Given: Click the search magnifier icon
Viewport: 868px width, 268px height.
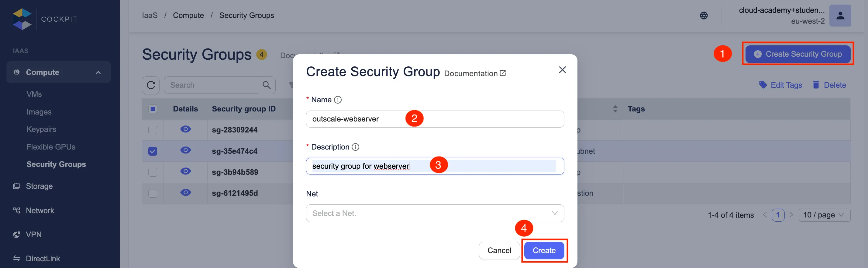Looking at the screenshot, I should [267, 85].
